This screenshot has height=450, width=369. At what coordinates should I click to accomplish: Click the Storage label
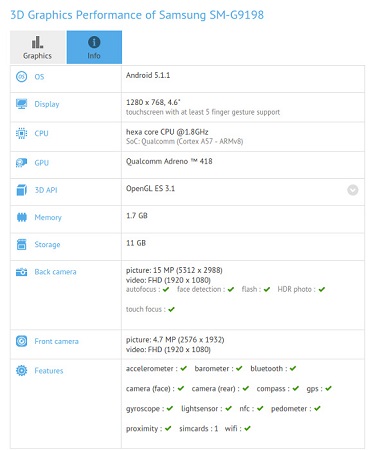point(48,245)
